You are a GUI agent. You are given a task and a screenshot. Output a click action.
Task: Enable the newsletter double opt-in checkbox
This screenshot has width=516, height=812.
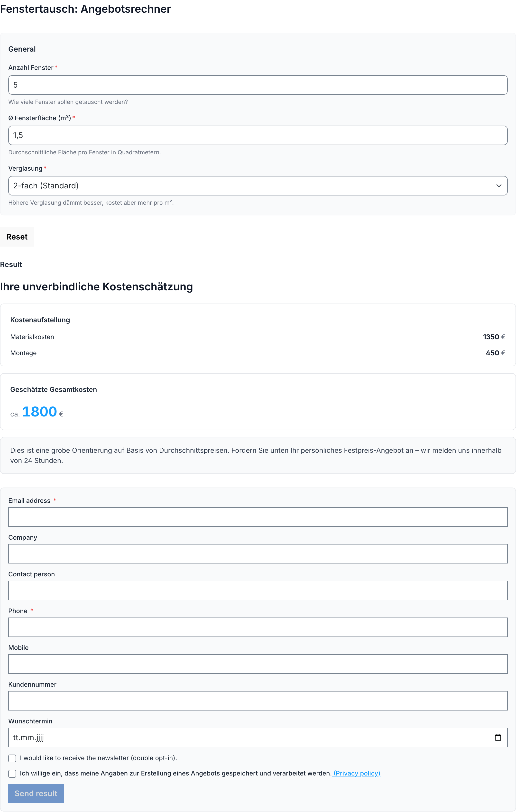click(x=12, y=758)
